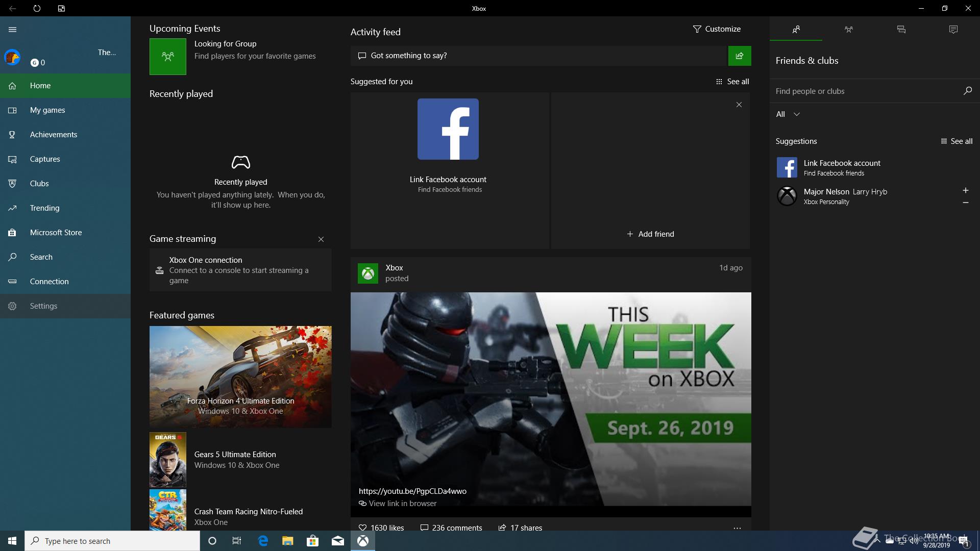The width and height of the screenshot is (980, 551).
Task: Open the hamburger navigation menu
Action: [x=13, y=30]
